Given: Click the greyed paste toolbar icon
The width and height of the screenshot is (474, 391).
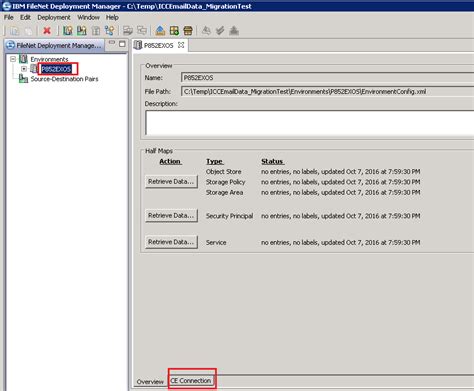Looking at the screenshot, I should pos(29,31).
